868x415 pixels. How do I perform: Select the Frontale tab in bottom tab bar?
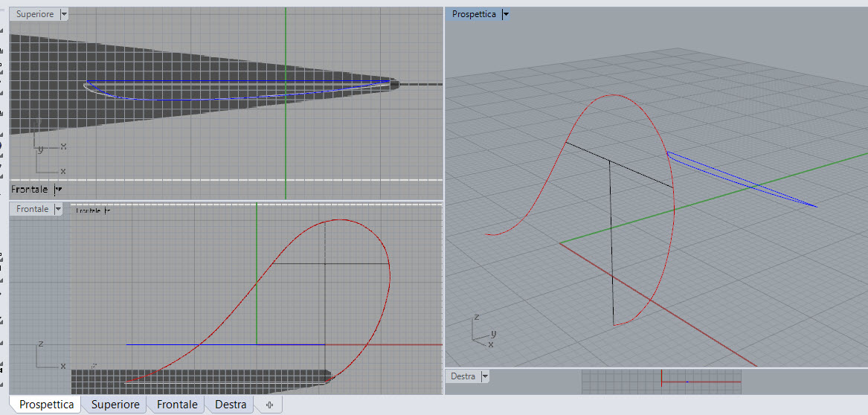click(x=177, y=405)
